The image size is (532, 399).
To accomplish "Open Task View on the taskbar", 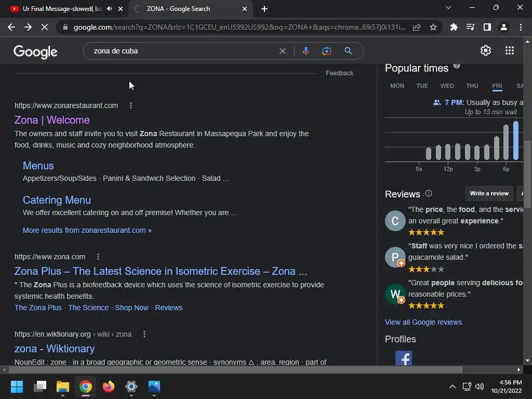I will click(40, 386).
